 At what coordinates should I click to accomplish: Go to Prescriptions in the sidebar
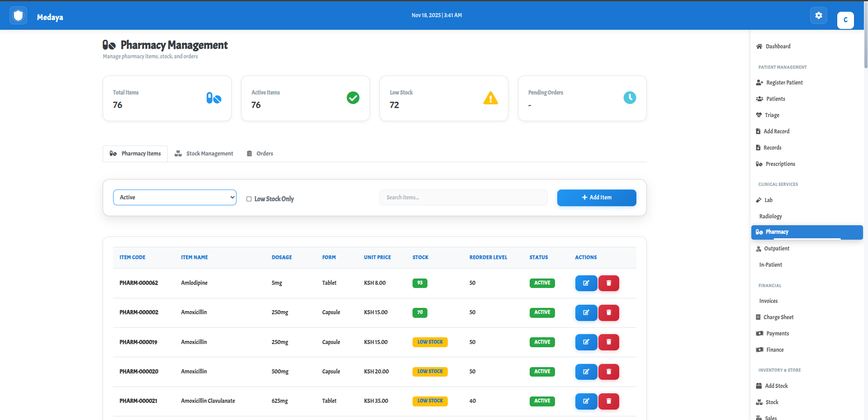[x=780, y=164]
